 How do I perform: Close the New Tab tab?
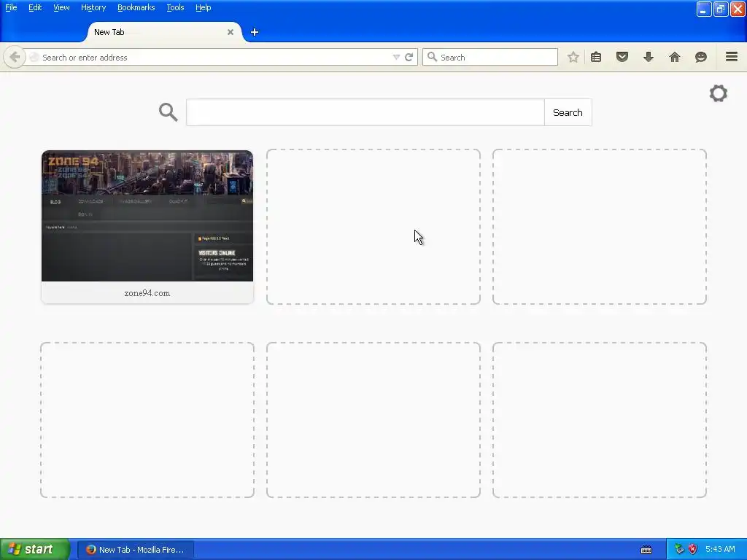pos(231,32)
